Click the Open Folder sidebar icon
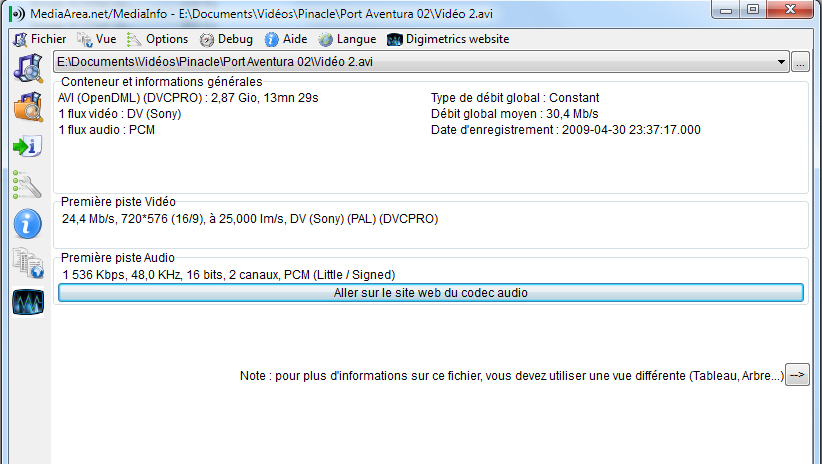The image size is (822, 464). pos(28,107)
